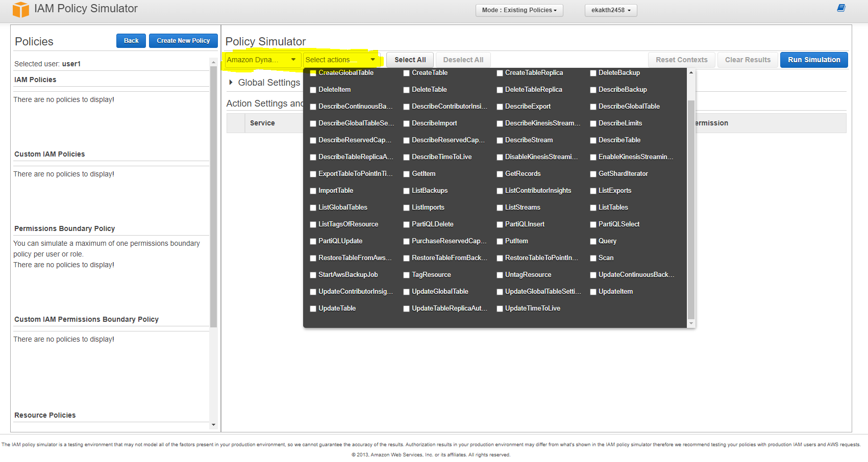Enable the GetRecords checkbox
The image size is (868, 462).
[x=500, y=174]
